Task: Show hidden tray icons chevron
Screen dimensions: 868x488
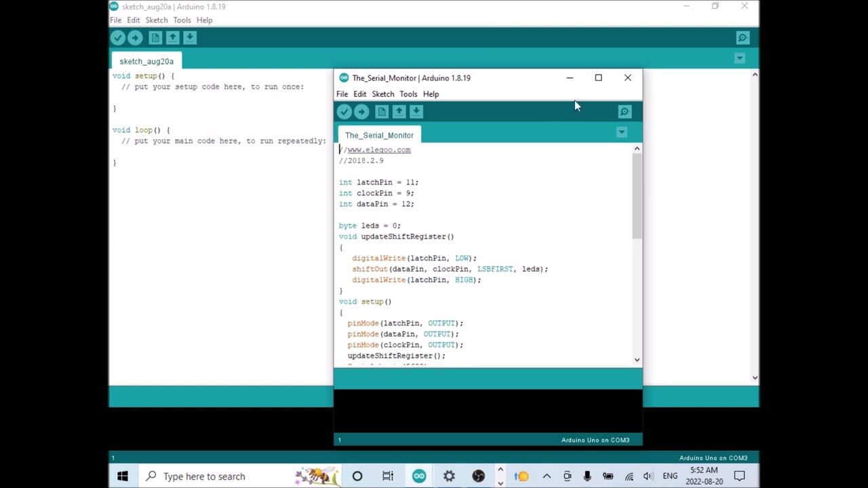Action: [x=547, y=476]
